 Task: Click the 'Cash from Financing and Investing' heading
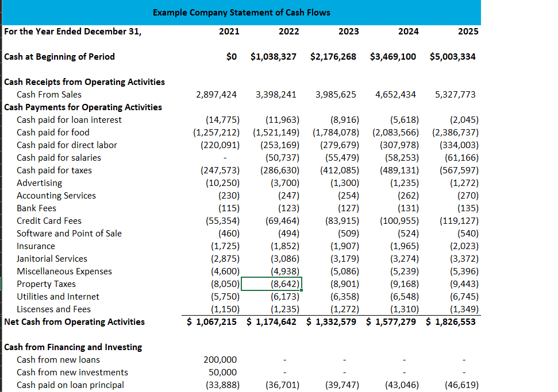73,347
